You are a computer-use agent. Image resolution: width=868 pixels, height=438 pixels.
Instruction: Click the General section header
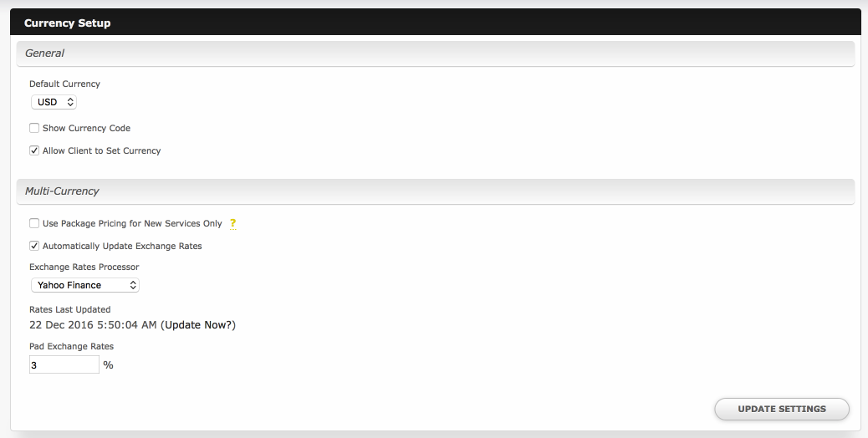tap(436, 53)
